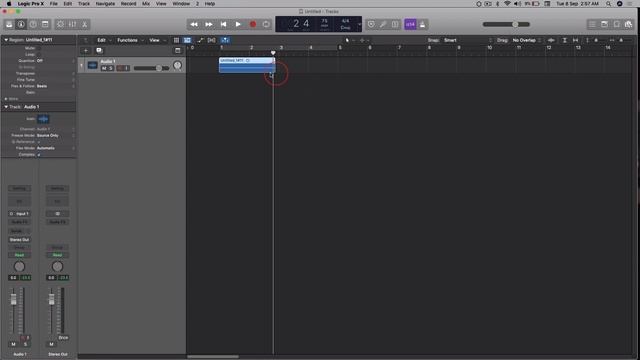Click the horizontal auto zoom button
Image resolution: width=640 pixels, height=360 pixels.
tap(576, 40)
